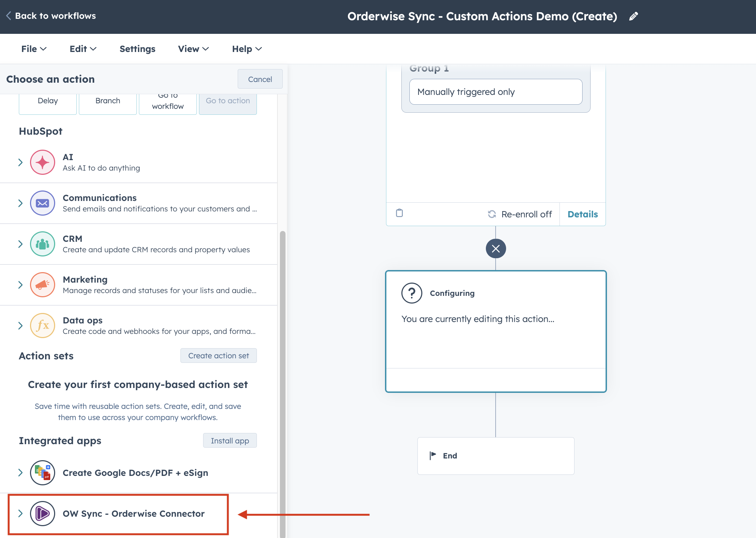Click the question mark Configuring icon

[x=412, y=293]
